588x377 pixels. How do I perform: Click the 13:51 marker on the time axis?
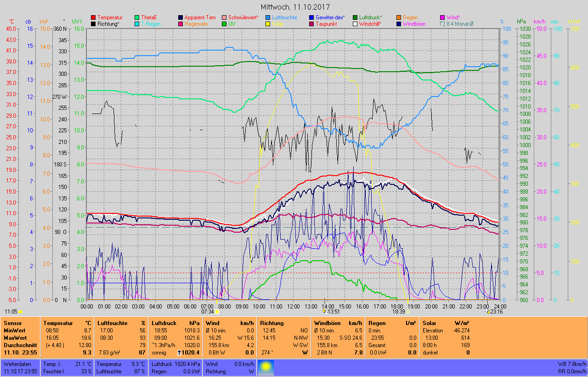pos(324,311)
